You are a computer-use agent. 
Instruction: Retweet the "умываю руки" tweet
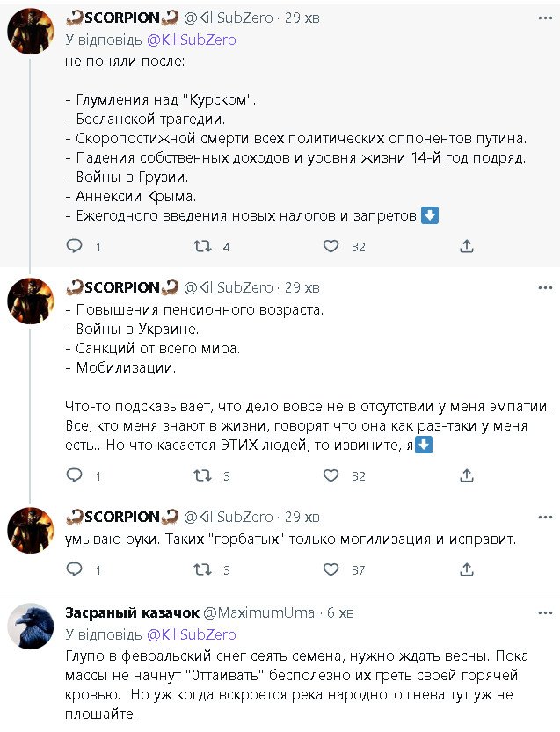point(201,569)
